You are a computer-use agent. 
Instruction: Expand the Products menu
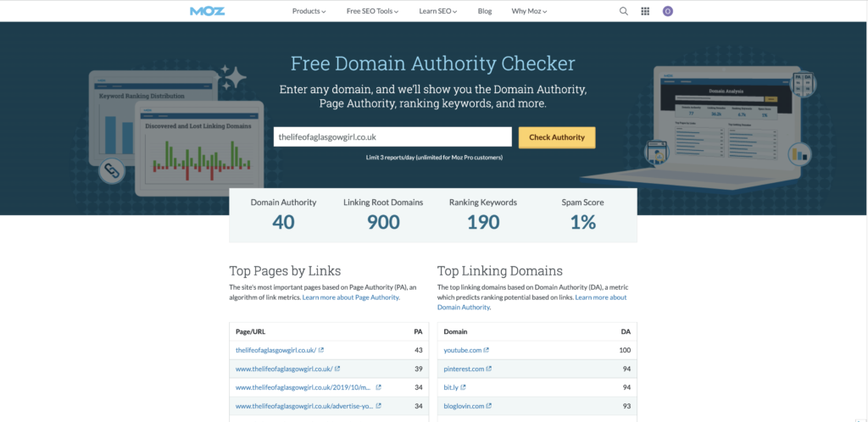click(309, 11)
